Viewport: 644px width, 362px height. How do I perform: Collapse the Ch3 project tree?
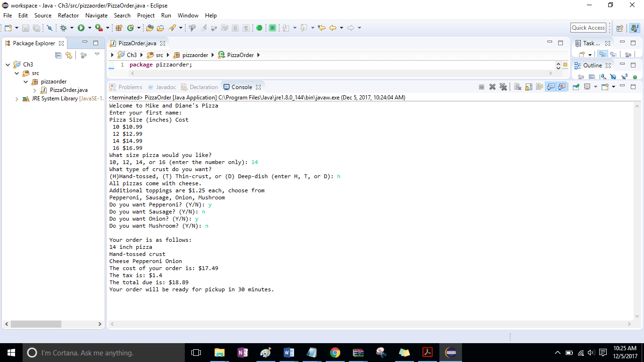tap(8, 65)
